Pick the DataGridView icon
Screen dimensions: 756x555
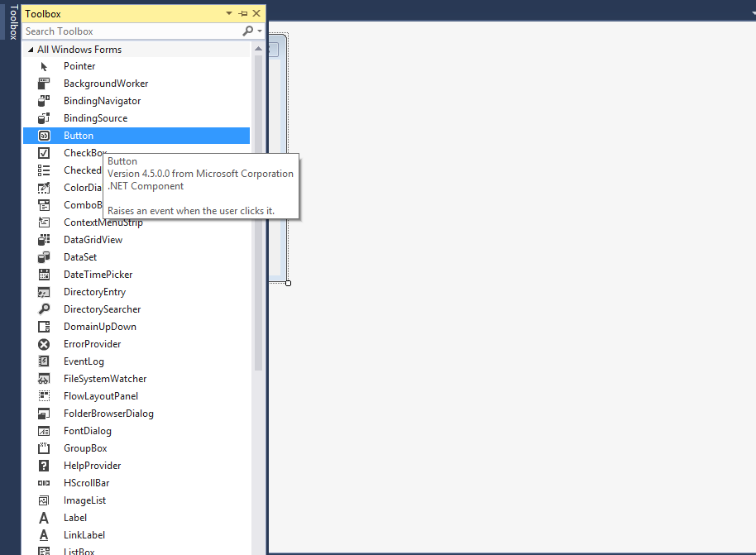44,240
